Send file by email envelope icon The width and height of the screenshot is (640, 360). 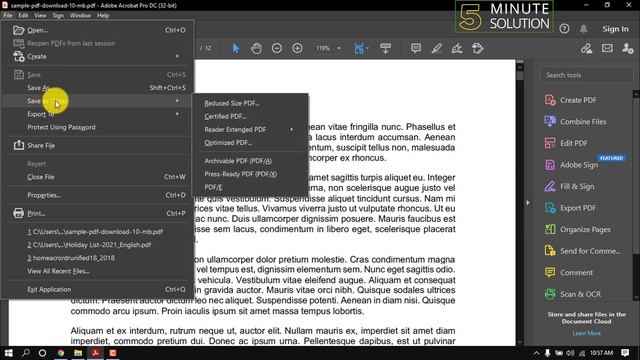coord(607,48)
